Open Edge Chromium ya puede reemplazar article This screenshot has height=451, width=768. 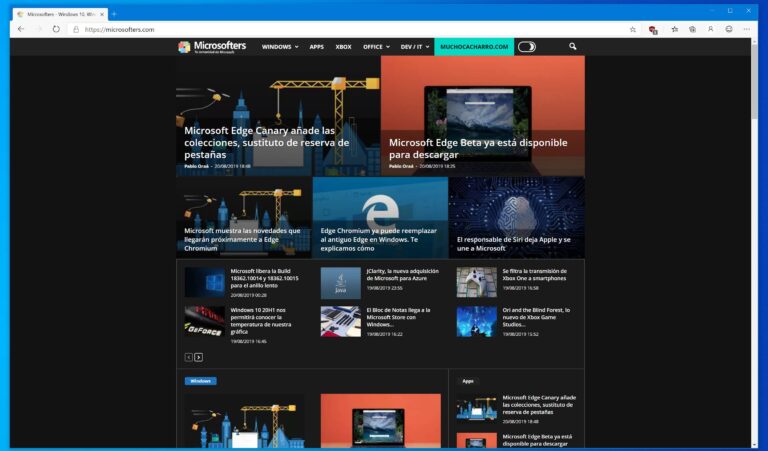click(379, 239)
